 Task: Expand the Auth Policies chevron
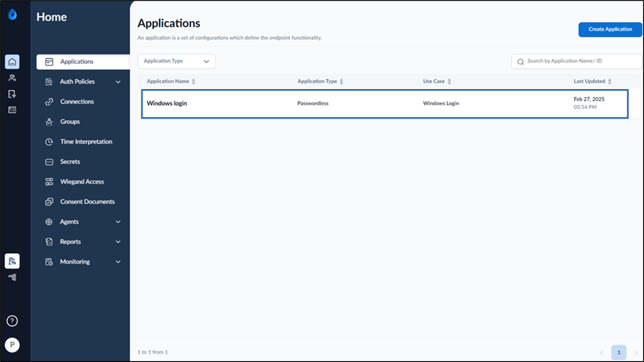(118, 82)
